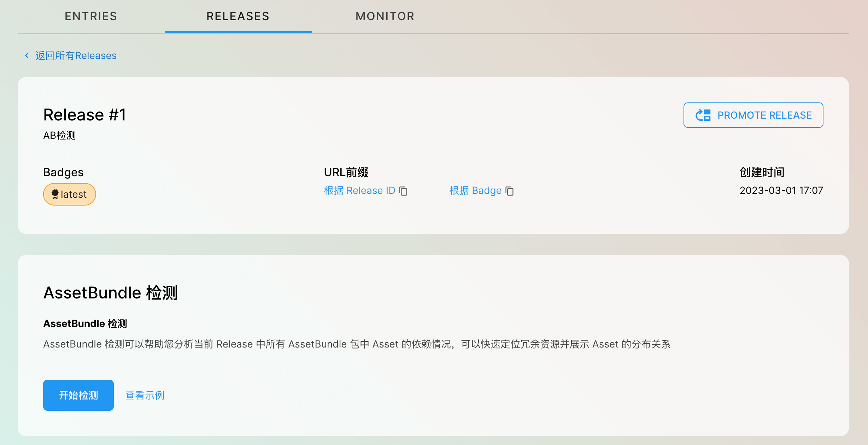The width and height of the screenshot is (868, 445).
Task: Click the back chevron arrow icon
Action: click(x=27, y=55)
